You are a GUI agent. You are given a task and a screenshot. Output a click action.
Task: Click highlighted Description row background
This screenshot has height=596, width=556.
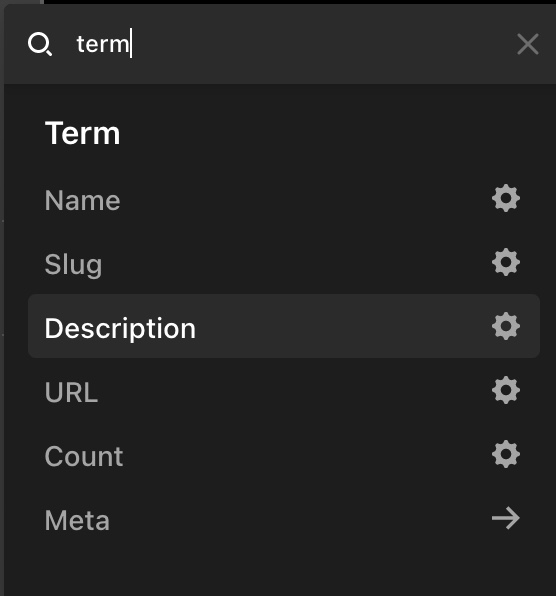[x=342, y=326]
